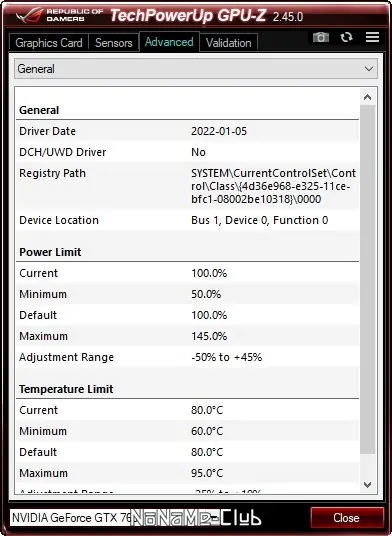
Task: Select the Advanced tab
Action: tap(169, 42)
